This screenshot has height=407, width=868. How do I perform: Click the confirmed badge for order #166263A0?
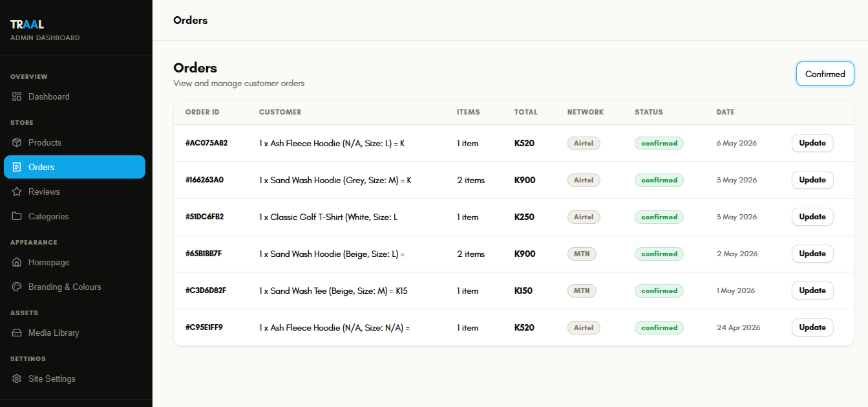659,180
